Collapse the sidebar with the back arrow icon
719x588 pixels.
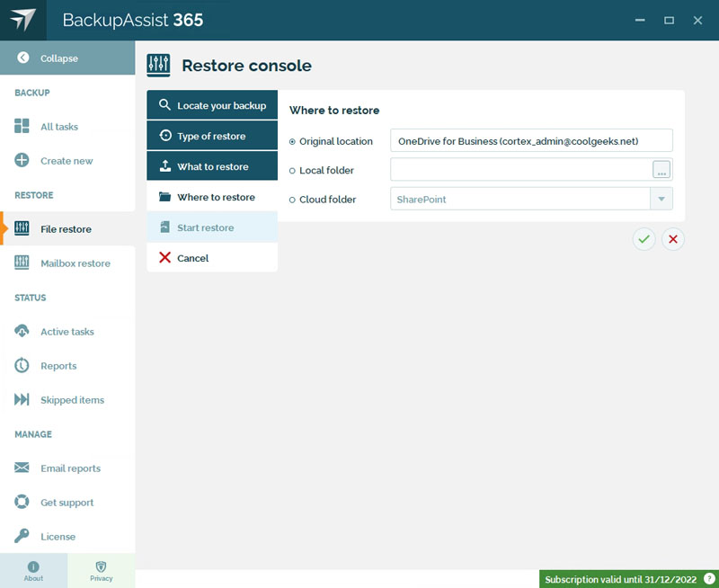tap(23, 58)
